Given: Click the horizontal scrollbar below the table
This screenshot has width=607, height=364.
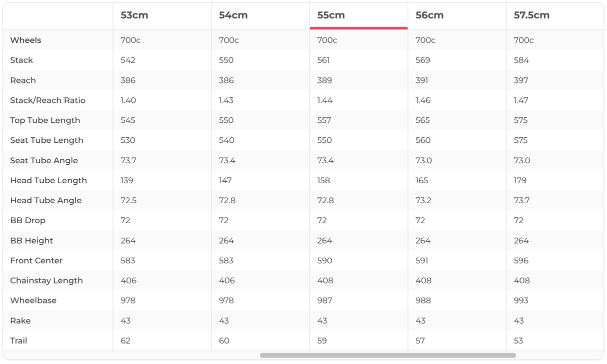Looking at the screenshot, I should pyautogui.click(x=387, y=356).
